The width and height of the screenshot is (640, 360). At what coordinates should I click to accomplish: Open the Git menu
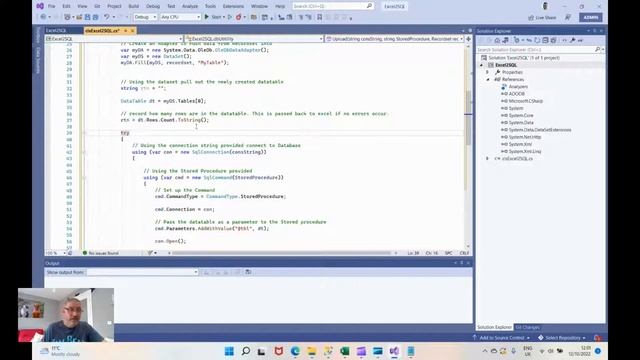tap(97, 6)
